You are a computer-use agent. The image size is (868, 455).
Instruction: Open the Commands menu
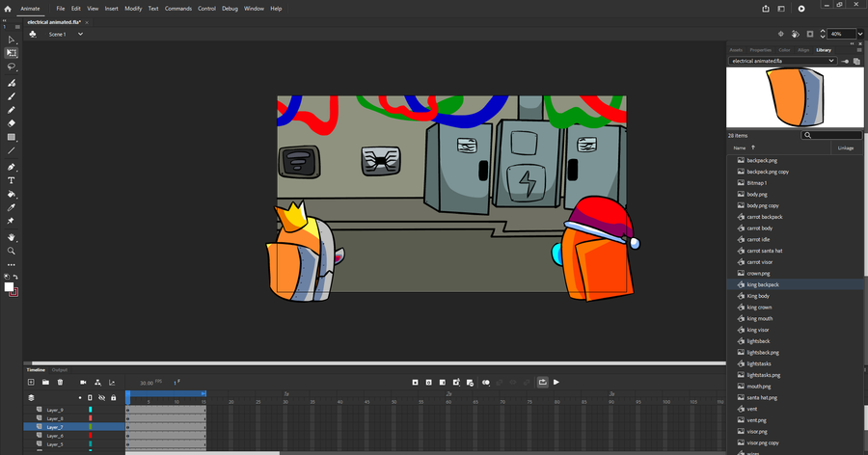pyautogui.click(x=178, y=9)
